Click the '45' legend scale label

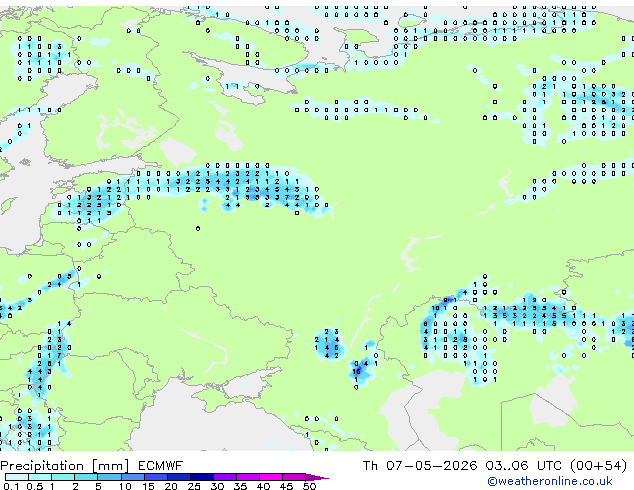286,486
